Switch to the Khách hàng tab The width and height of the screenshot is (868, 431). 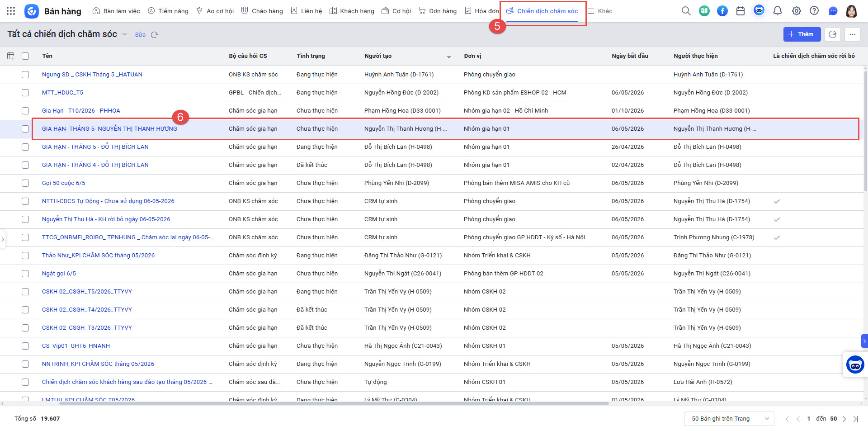click(352, 11)
